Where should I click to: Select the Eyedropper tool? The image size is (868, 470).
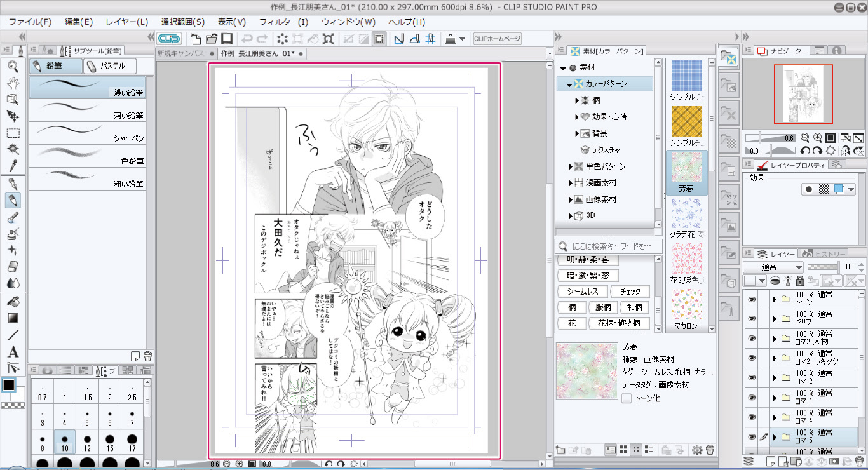pos(13,166)
